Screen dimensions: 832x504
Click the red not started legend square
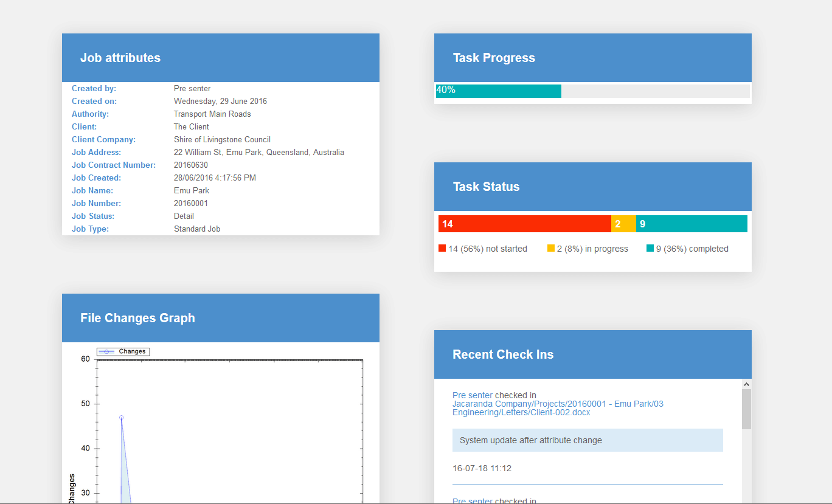click(x=442, y=249)
